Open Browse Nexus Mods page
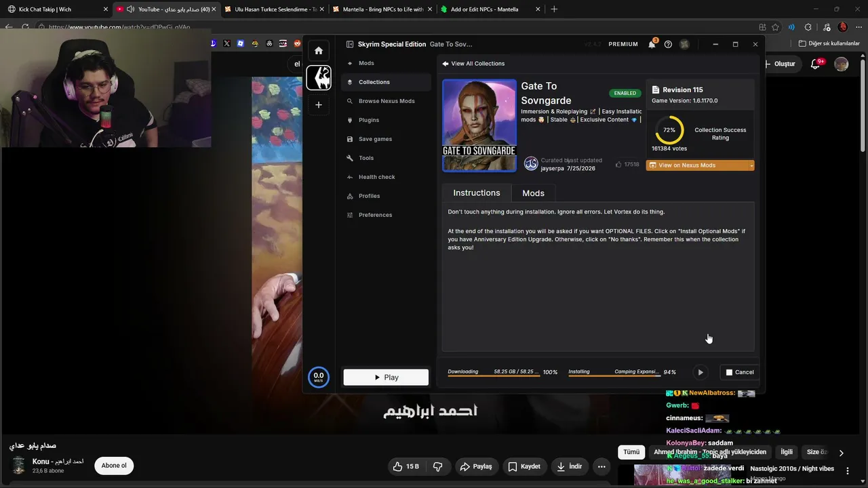868x488 pixels. (387, 101)
